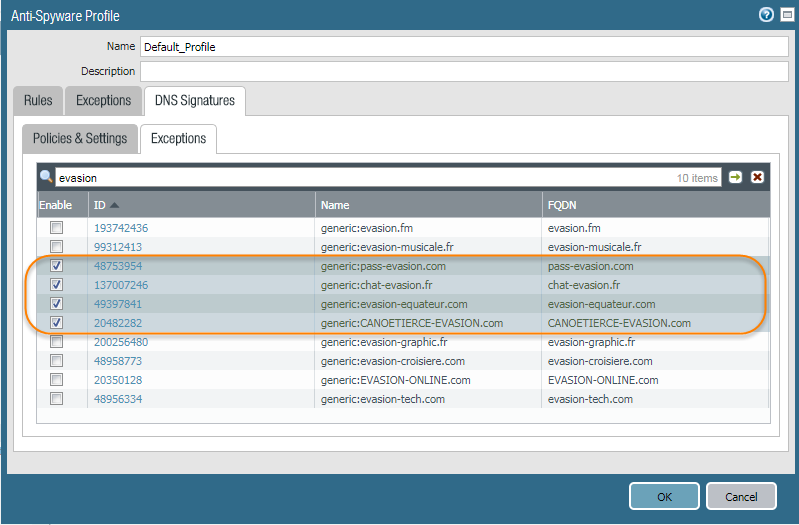
Task: Click the maximize dialog icon in title bar
Action: point(784,15)
